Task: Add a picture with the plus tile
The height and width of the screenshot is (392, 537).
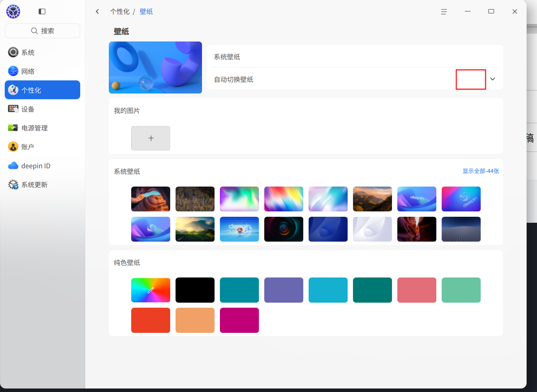Action: coord(151,138)
